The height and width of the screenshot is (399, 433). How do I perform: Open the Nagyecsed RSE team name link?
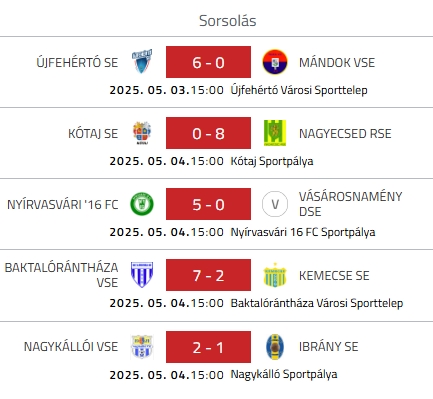(345, 133)
